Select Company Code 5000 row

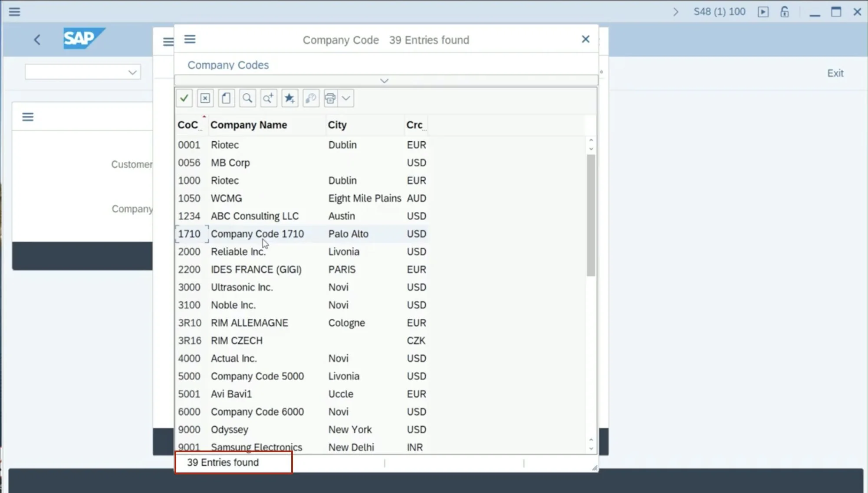[x=302, y=376]
